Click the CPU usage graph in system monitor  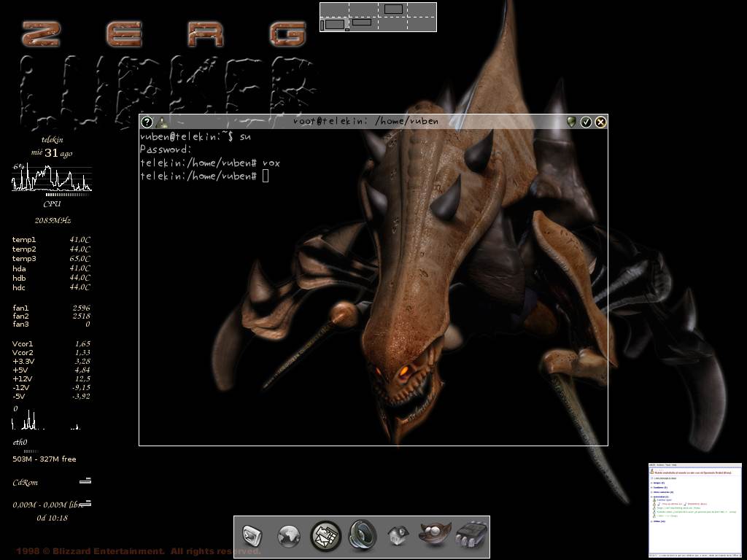click(51, 179)
